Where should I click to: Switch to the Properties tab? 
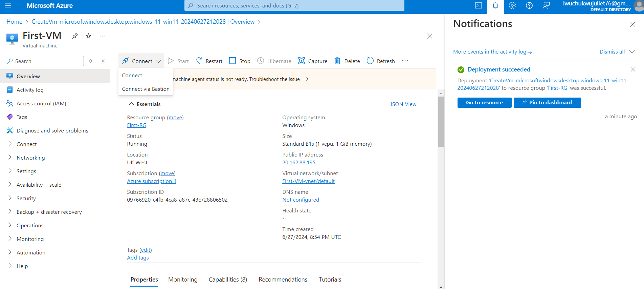coord(144,280)
